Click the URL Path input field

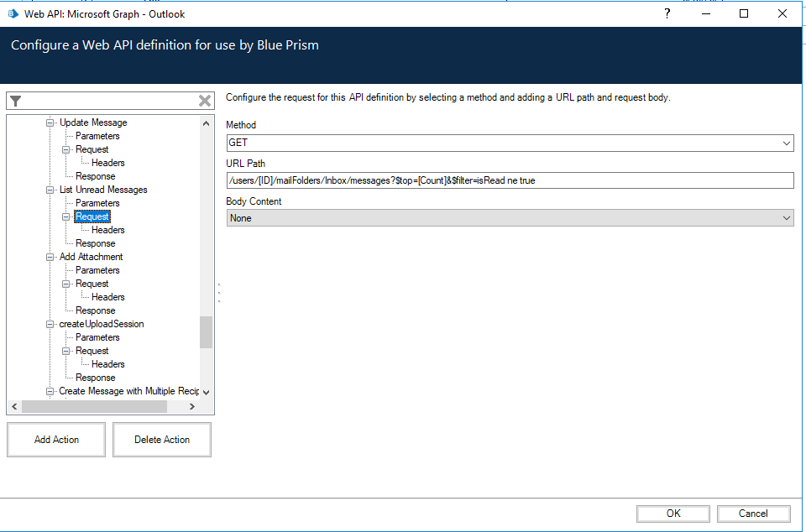coord(510,180)
